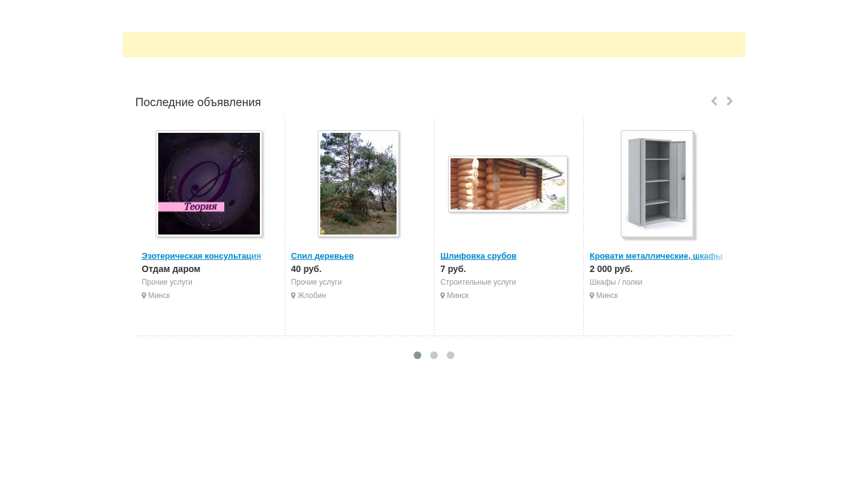Click the 2 000 руб. price
The width and height of the screenshot is (868, 490).
[611, 269]
